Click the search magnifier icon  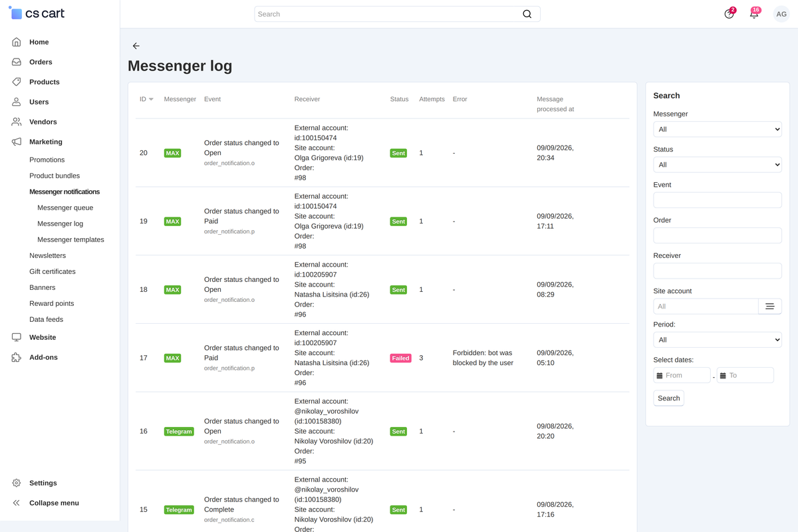[527, 14]
